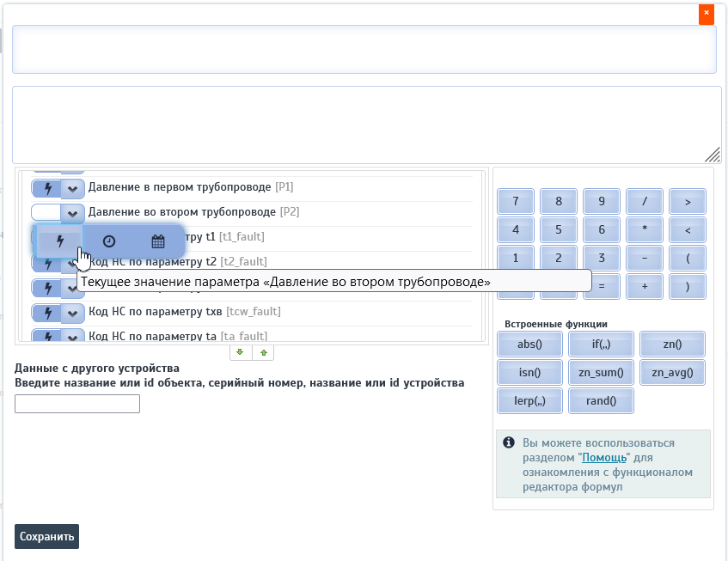Expand dropdown for Код НС txв parameter
The image size is (728, 561).
73,312
